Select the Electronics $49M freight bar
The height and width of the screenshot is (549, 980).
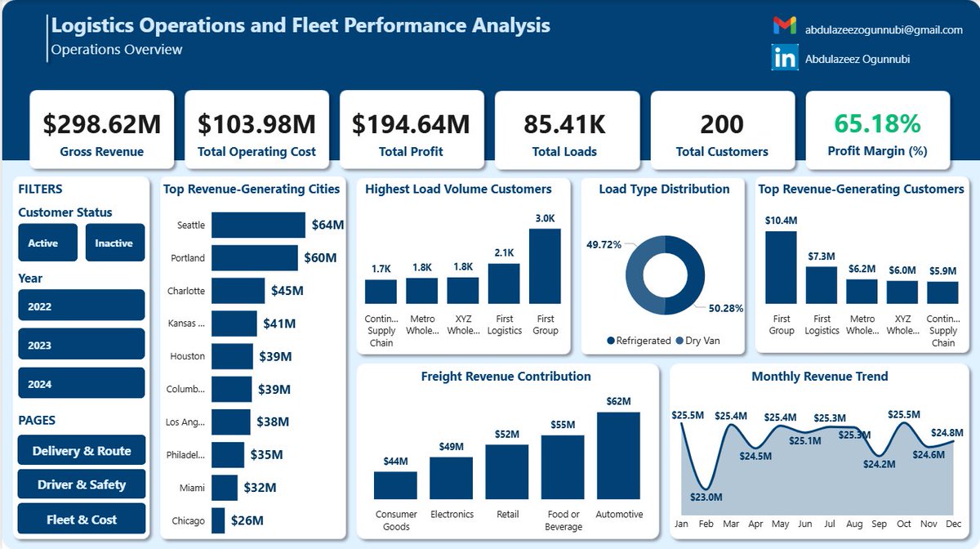(451, 478)
